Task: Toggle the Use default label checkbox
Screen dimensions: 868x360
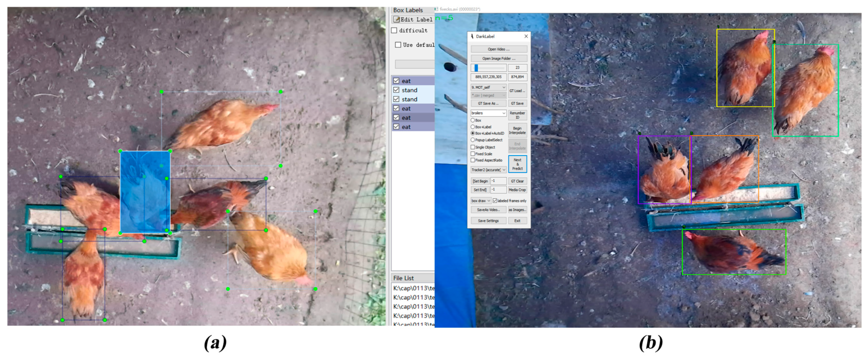Action: (x=398, y=44)
